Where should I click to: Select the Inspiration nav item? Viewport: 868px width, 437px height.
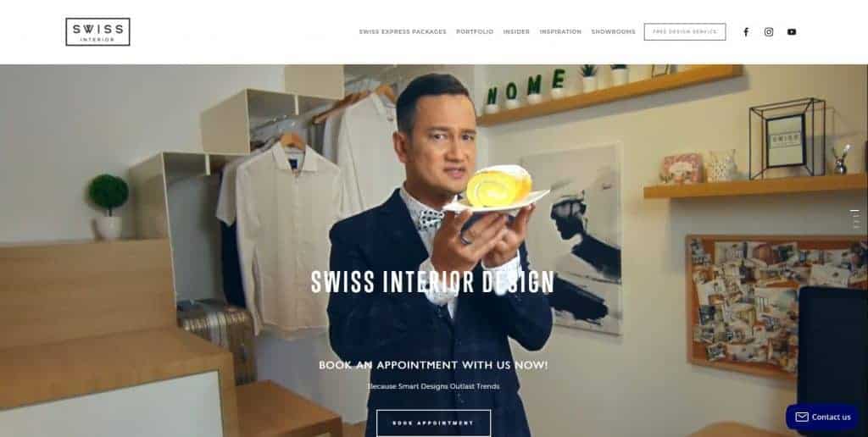[x=560, y=32]
